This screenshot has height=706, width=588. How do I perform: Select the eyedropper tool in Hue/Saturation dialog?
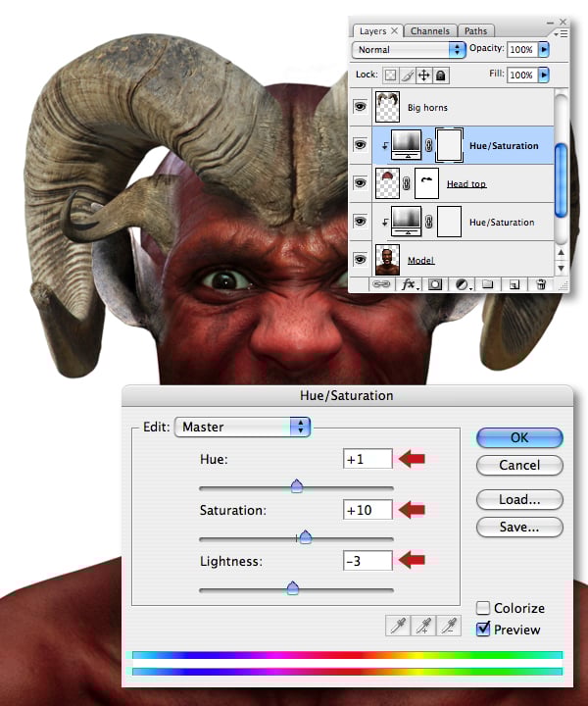[x=398, y=626]
